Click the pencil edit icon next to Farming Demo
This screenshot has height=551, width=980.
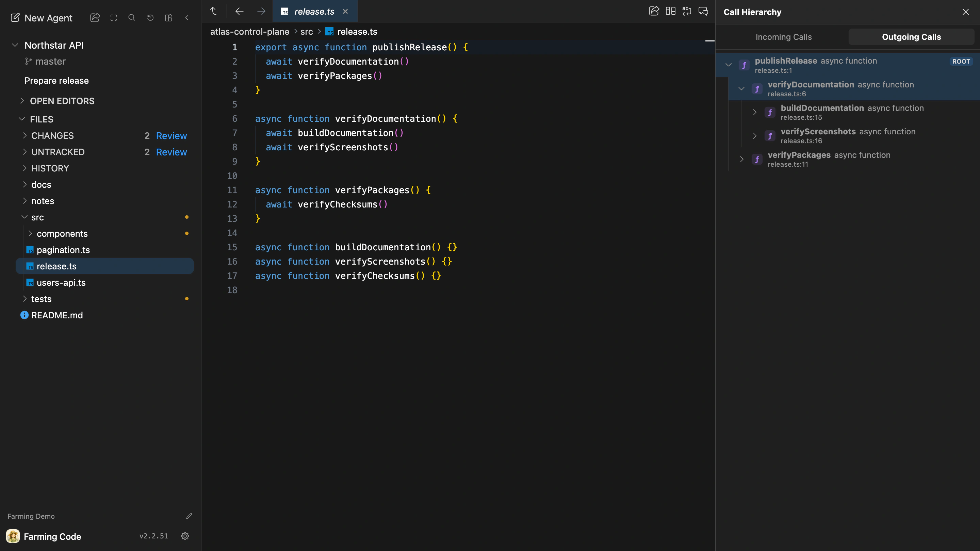click(x=189, y=516)
